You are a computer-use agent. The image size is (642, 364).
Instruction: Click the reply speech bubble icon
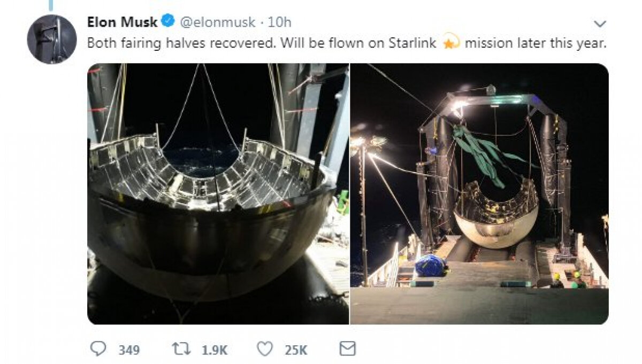point(98,349)
